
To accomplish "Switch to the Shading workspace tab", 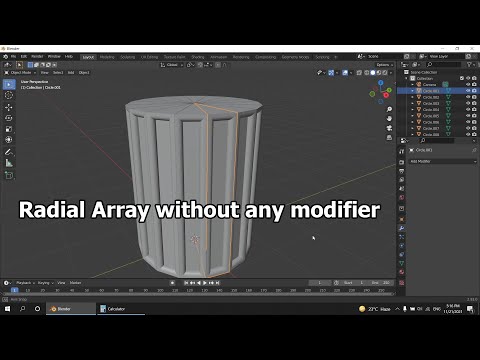I will coord(198,57).
